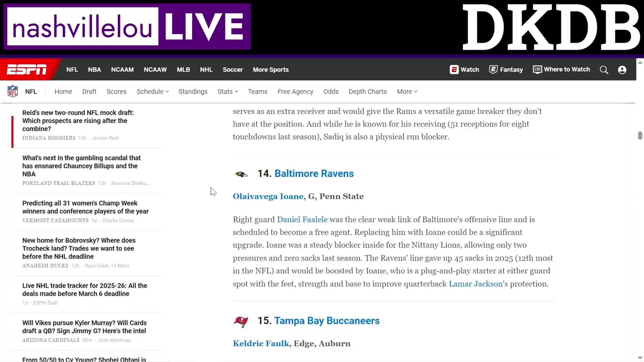644x362 pixels.
Task: Open the Chauncey Billups gambling scandal story
Action: [82, 166]
